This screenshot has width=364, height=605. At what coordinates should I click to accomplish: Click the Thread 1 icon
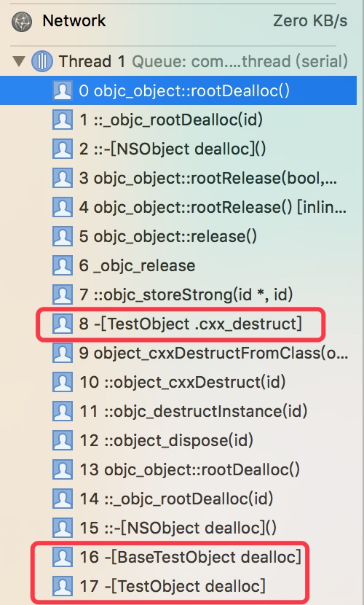[42, 61]
